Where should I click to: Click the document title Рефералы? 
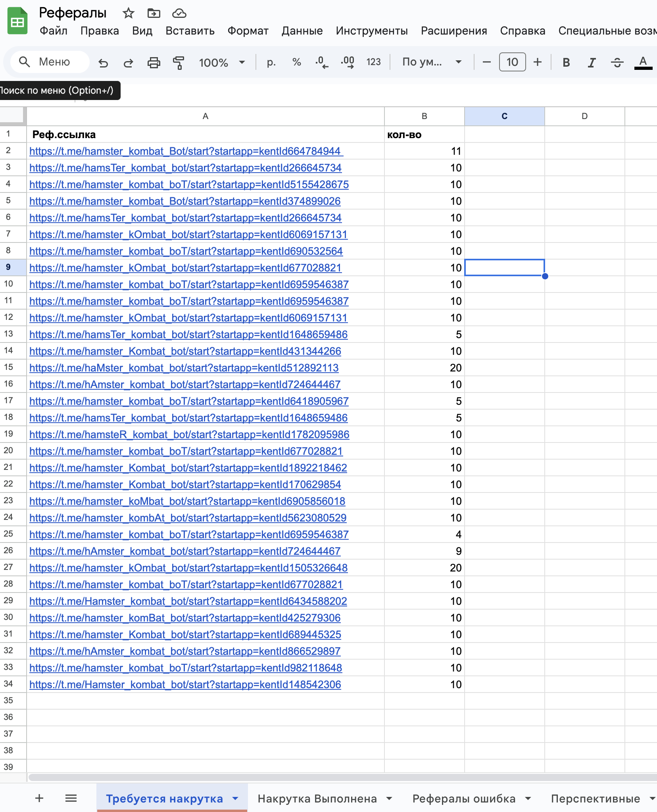tap(73, 13)
